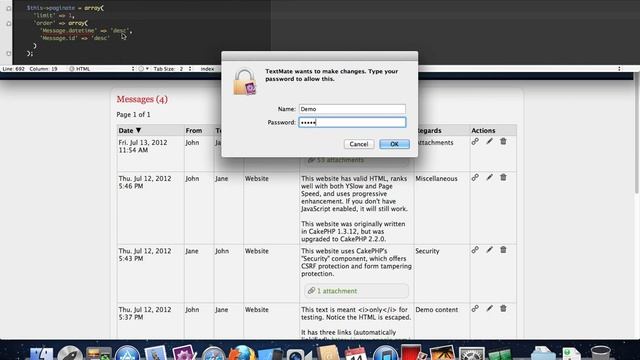Click link icon in Demo content row

pos(475,309)
